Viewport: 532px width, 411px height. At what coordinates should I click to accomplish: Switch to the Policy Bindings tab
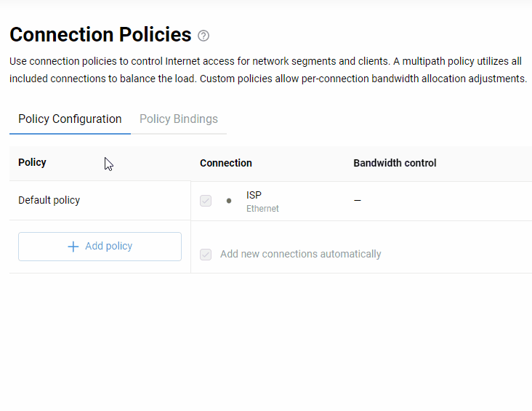click(178, 119)
